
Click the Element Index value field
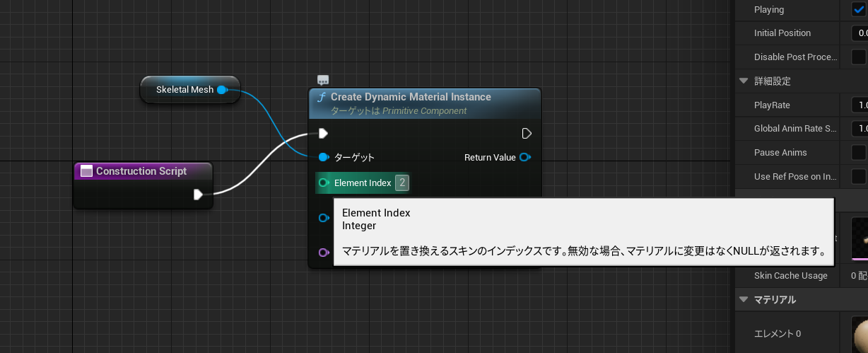(401, 183)
